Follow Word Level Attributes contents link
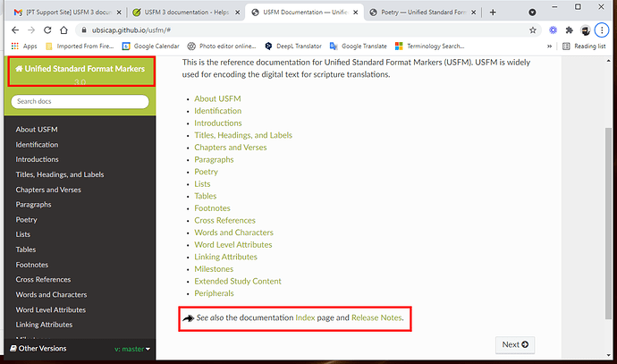617x364 pixels. [233, 245]
